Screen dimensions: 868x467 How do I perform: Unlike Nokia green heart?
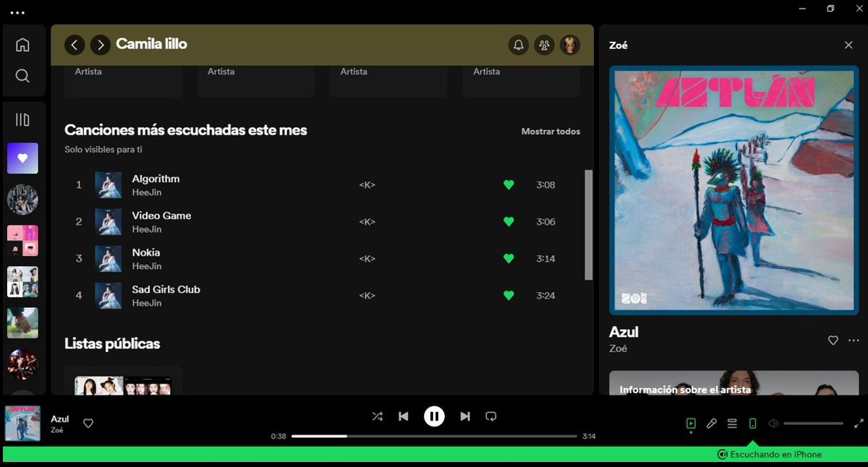tap(509, 259)
